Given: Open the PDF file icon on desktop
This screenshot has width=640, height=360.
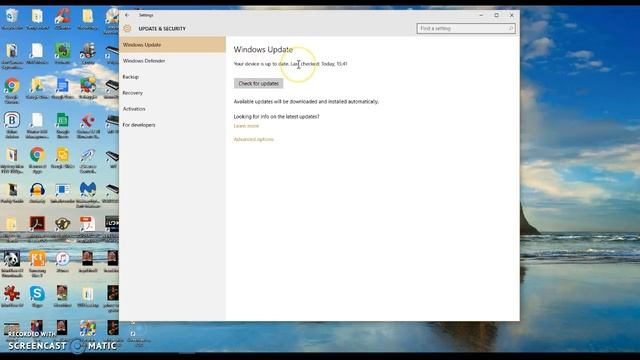Looking at the screenshot, I should click(x=88, y=224).
